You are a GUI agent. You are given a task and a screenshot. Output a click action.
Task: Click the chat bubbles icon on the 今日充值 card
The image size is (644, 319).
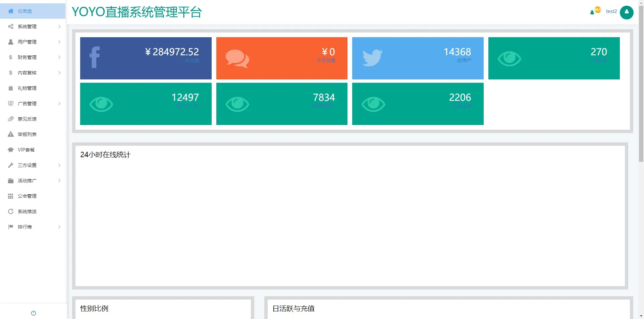[237, 59]
